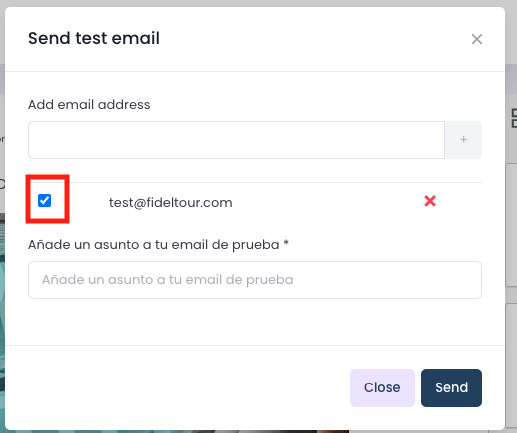Screen dimensions: 517x433
Task: Click the grid icon behind the dialog
Action: 514,118
